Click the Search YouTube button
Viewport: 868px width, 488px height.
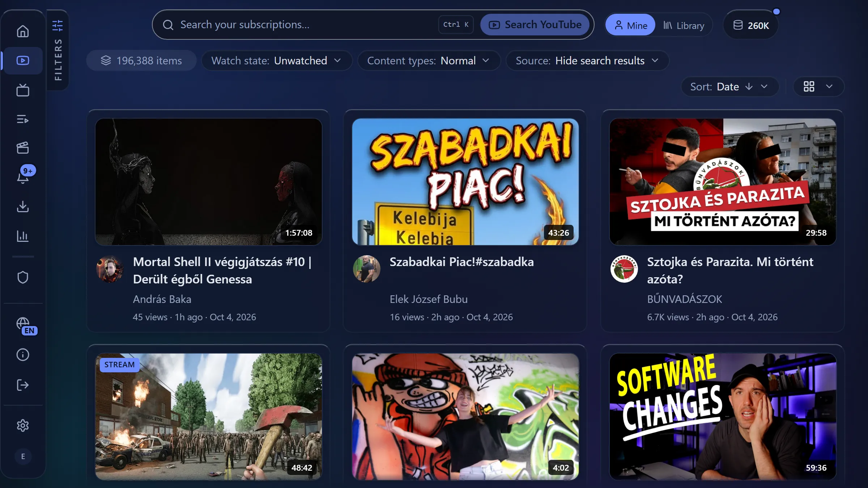(x=535, y=25)
